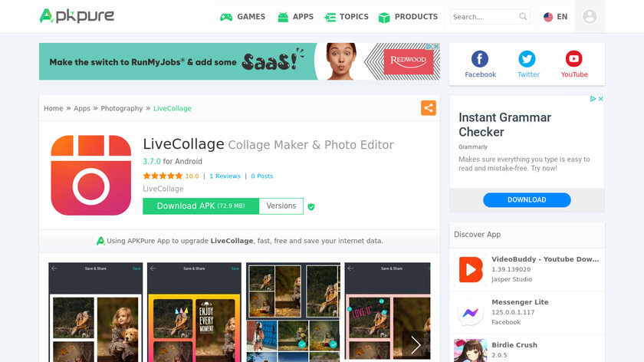
Task: Click the green box icon next to Products
Action: tap(384, 18)
